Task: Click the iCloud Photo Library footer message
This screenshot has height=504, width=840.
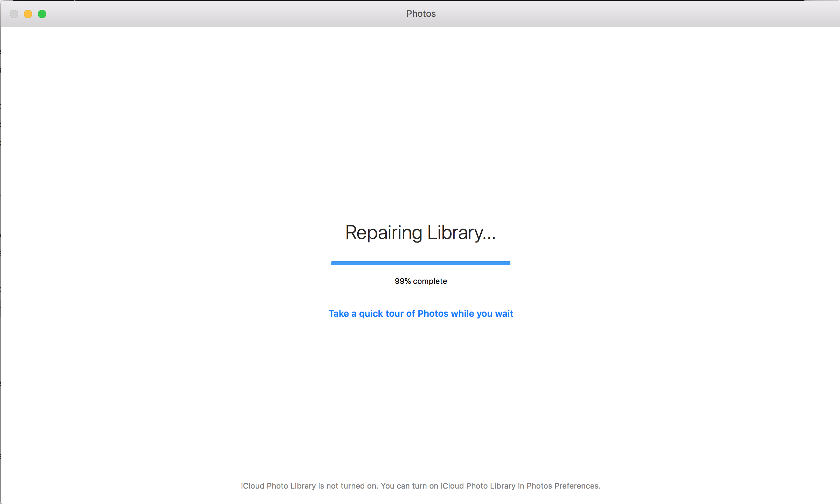Action: coord(421,486)
